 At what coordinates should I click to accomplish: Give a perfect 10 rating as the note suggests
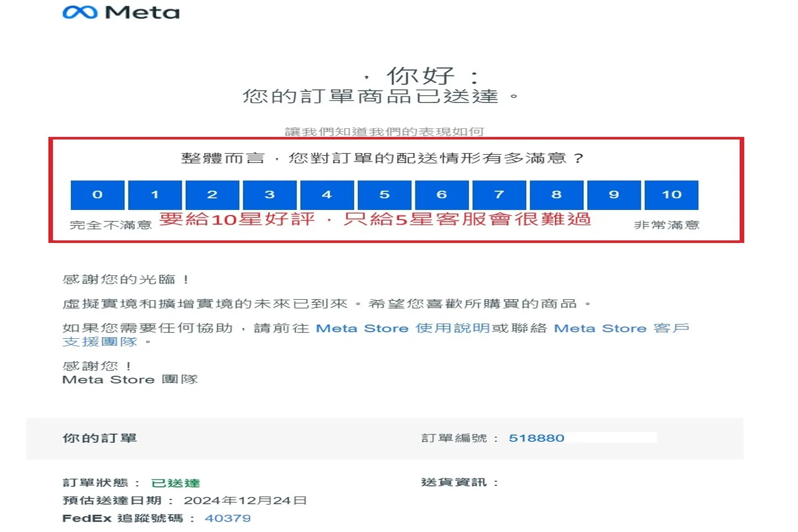pos(672,195)
